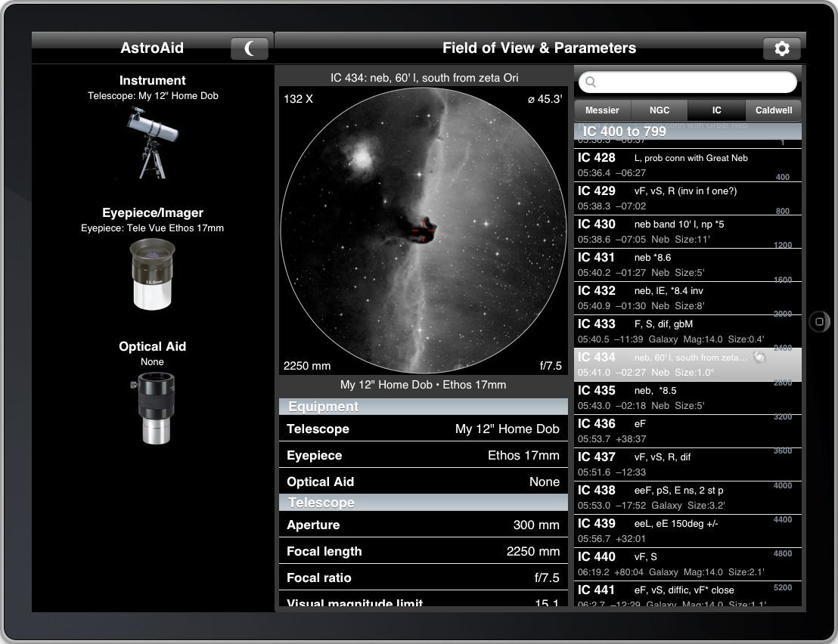Viewport: 838px width, 644px height.
Task: Open the settings gear
Action: click(x=781, y=48)
